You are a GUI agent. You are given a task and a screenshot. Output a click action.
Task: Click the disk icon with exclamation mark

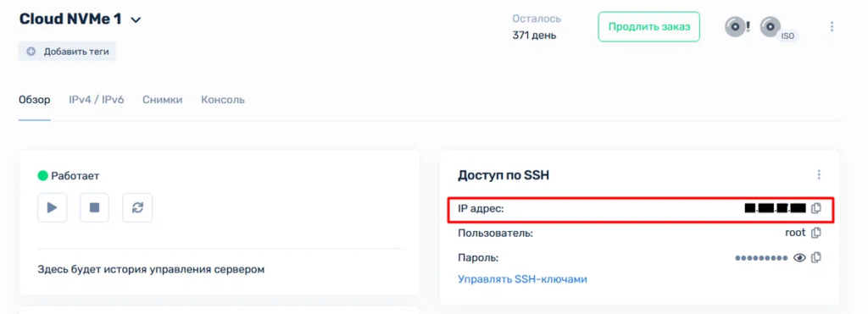pyautogui.click(x=737, y=26)
